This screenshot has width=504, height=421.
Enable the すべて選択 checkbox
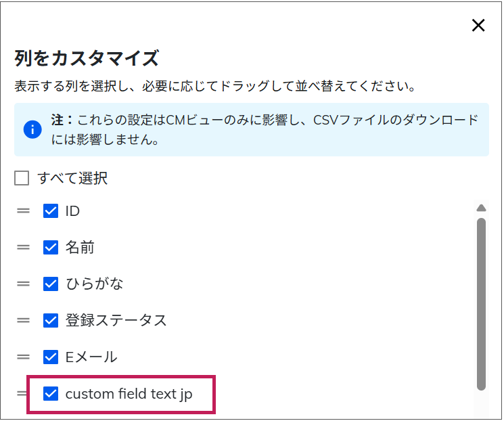coord(22,179)
